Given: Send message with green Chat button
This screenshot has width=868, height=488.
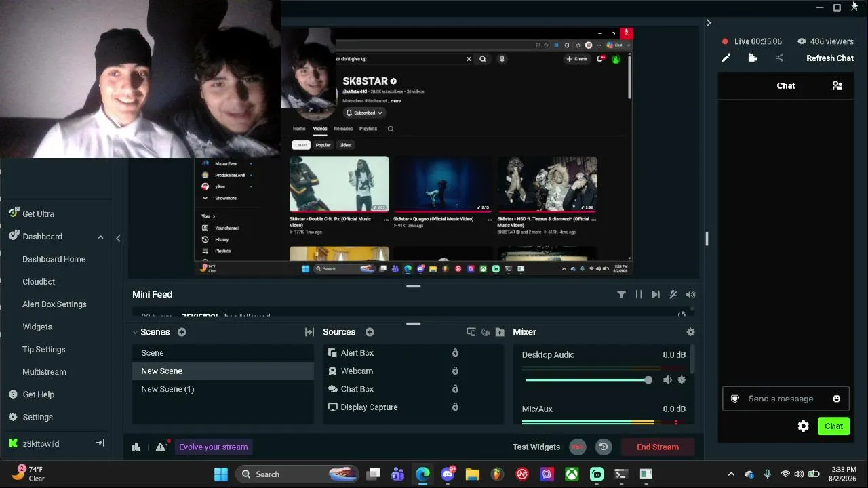Looking at the screenshot, I should coord(833,426).
